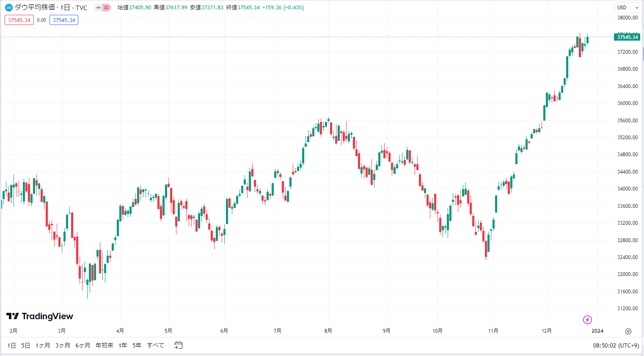Click the 0.00 spread value
Viewport: 644px width, 356px height.
41,20
